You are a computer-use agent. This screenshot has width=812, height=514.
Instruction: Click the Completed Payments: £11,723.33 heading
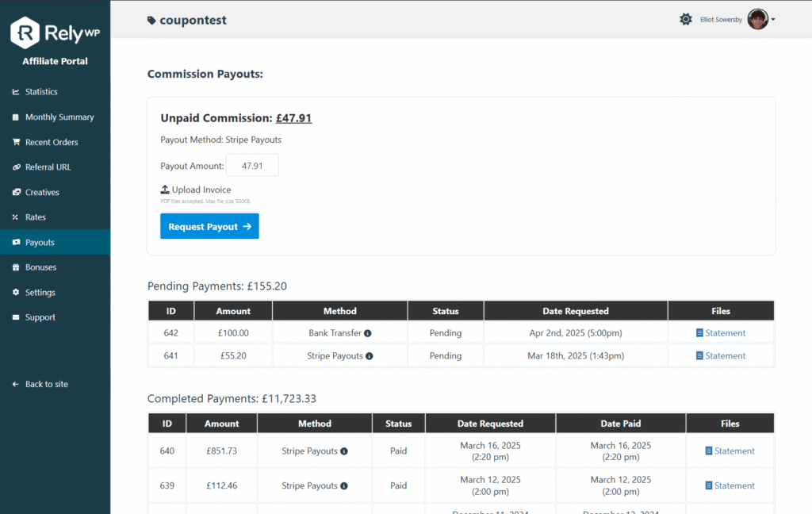(232, 398)
